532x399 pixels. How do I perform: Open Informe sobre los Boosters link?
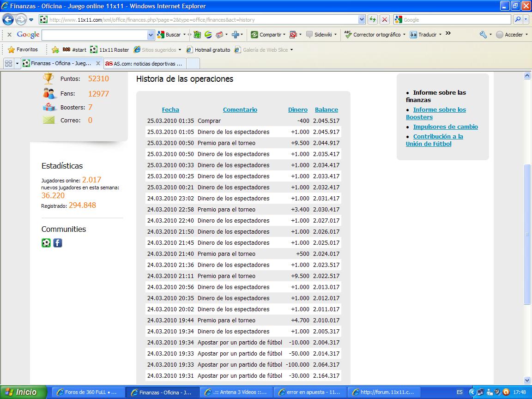(x=435, y=113)
